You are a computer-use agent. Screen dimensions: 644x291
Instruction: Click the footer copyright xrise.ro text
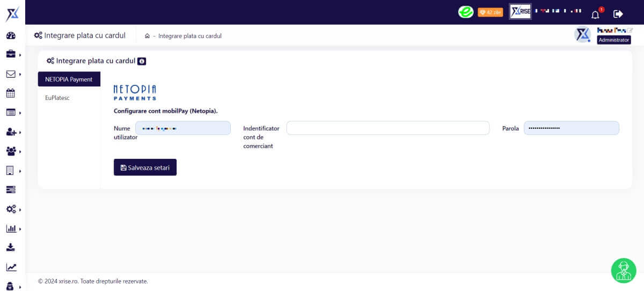(93, 281)
